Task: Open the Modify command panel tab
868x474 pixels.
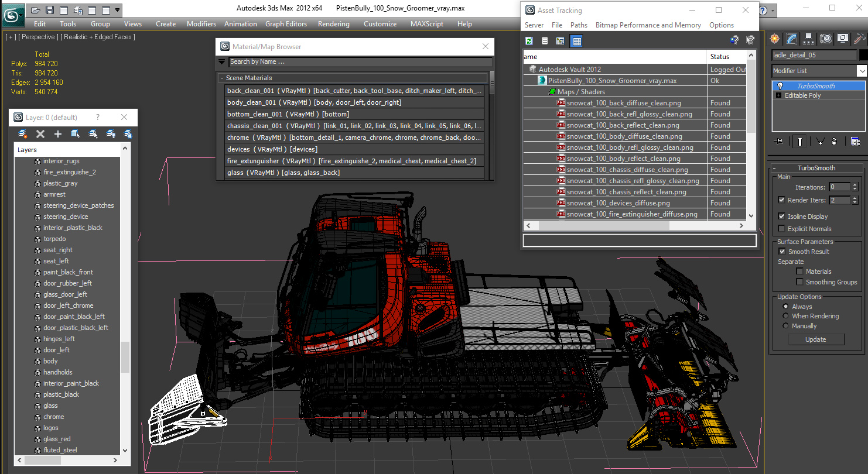Action: (x=792, y=39)
